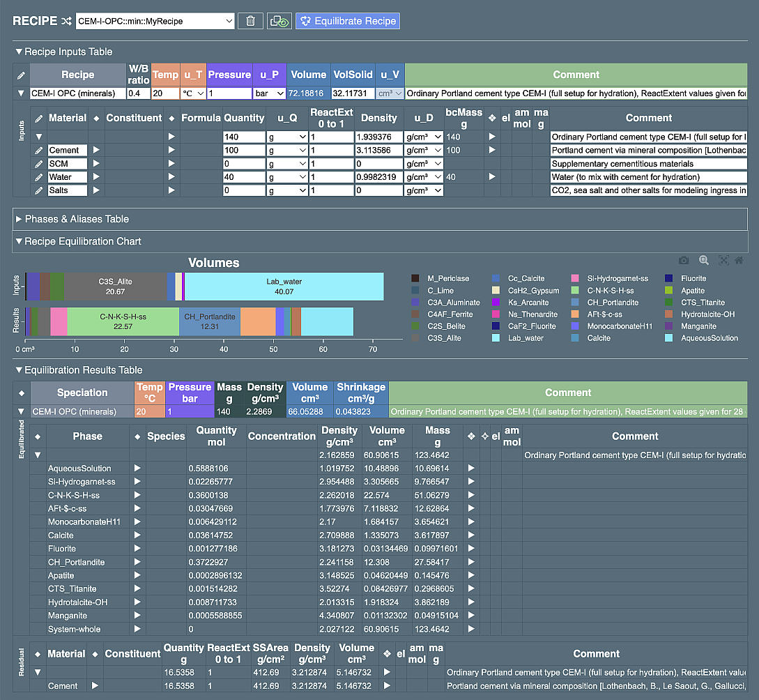This screenshot has width=759, height=700.
Task: Delete MyRecipe using the trash icon
Action: point(250,20)
